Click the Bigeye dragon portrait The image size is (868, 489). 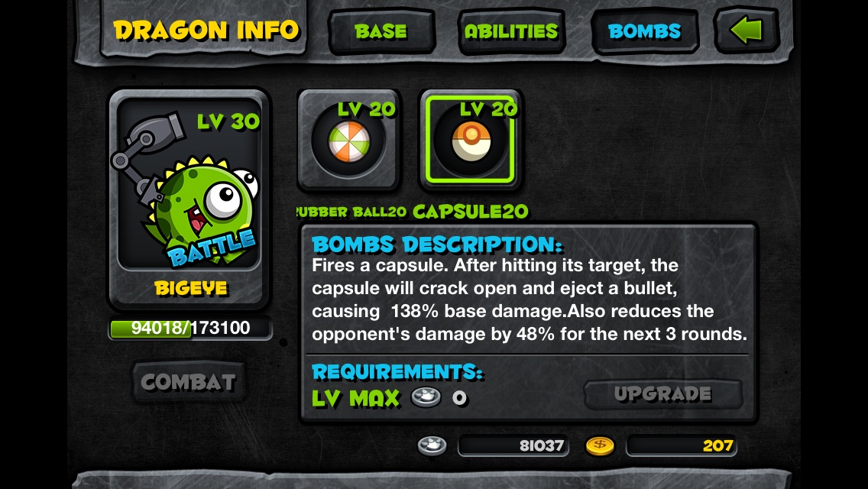[189, 184]
